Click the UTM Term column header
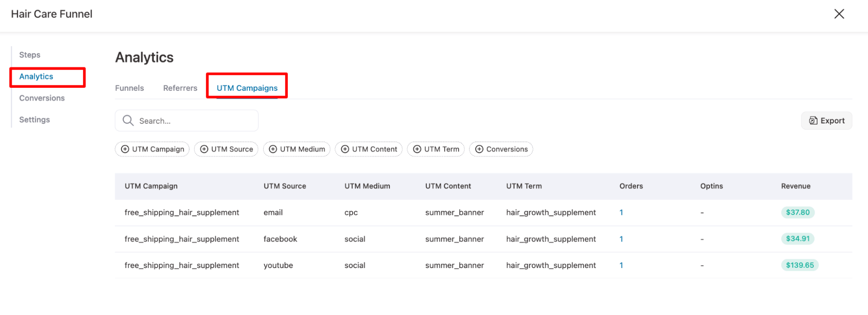 [x=524, y=186]
